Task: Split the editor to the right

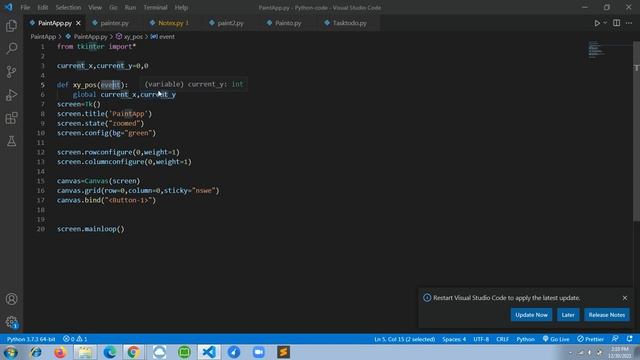Action: 617,23
